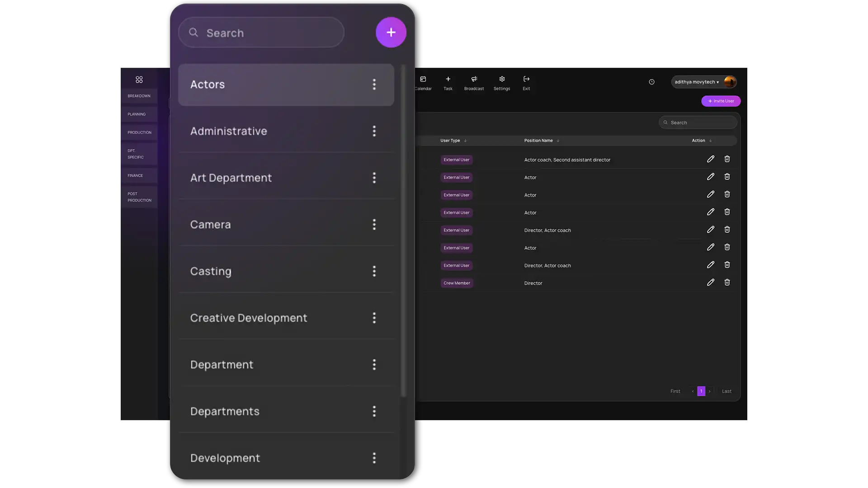Image resolution: width=868 pixels, height=488 pixels.
Task: Click the users table Search field
Action: click(x=698, y=122)
